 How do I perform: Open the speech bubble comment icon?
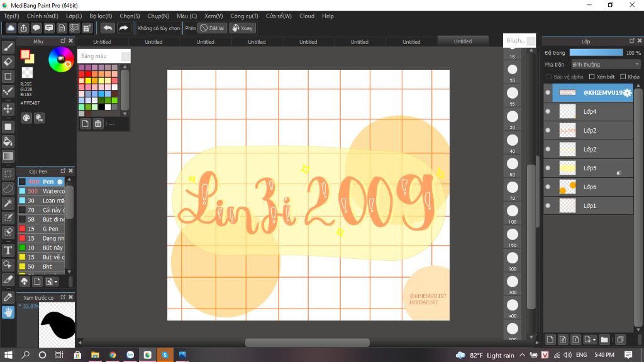pos(36,28)
